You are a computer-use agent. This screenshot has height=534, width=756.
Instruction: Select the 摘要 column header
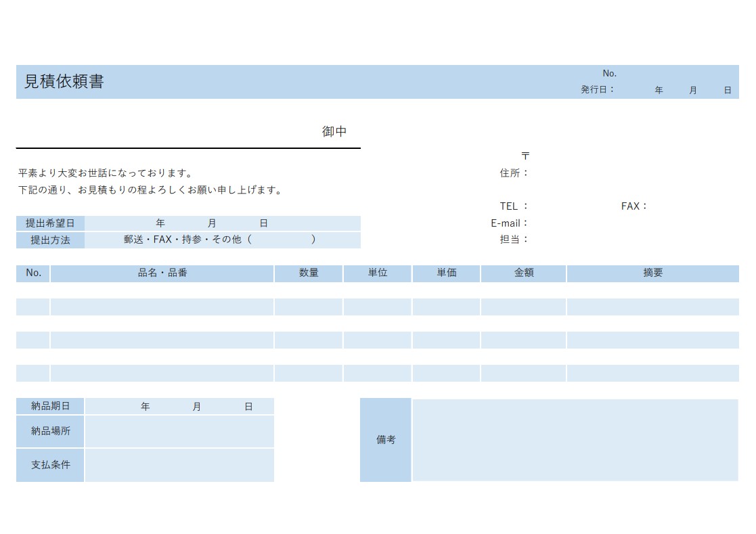(x=652, y=273)
